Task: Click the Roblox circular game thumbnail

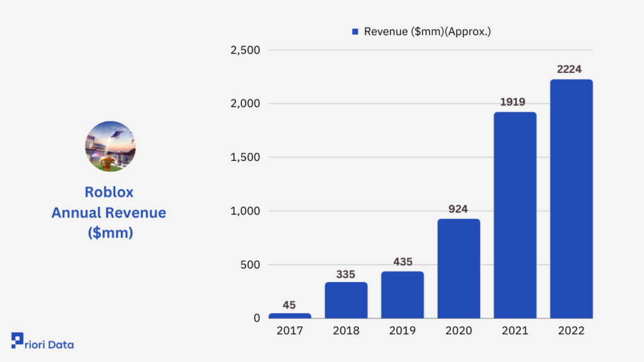Action: coord(110,146)
